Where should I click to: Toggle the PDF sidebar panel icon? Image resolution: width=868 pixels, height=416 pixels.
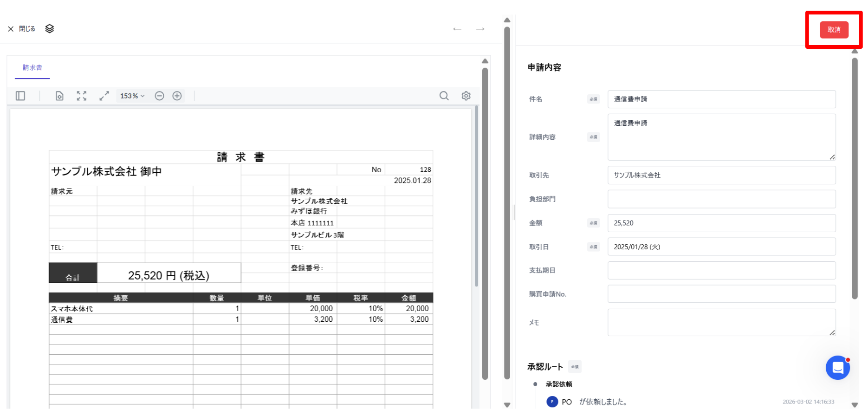click(20, 96)
